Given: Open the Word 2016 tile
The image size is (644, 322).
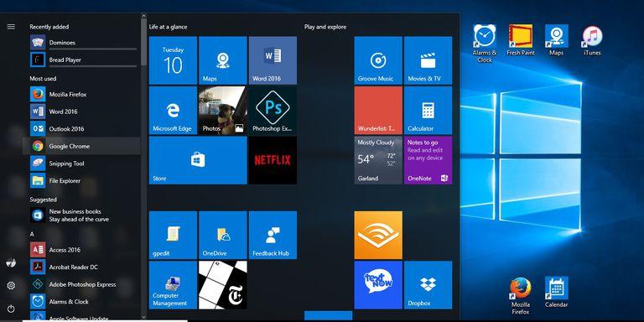Looking at the screenshot, I should click(x=273, y=60).
